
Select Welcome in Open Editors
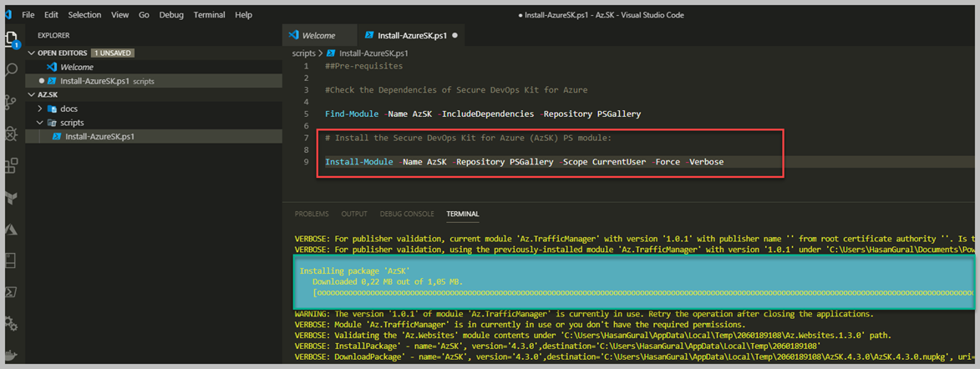pos(154,67)
